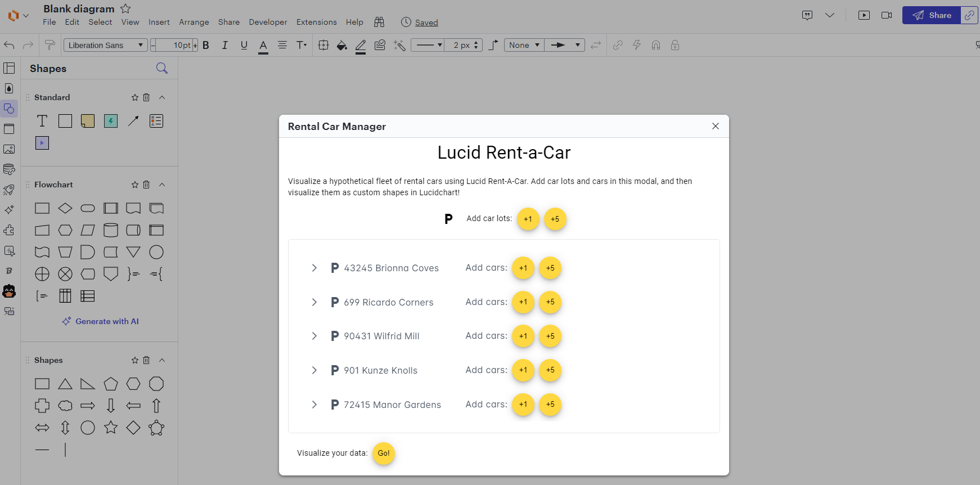Select the diamond decision flowchart shape
The width and height of the screenshot is (980, 485).
(65, 208)
